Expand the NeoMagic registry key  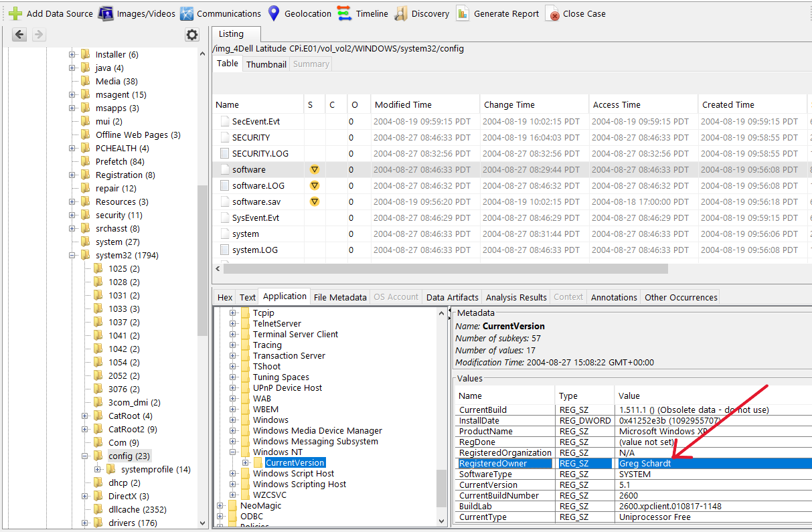220,505
